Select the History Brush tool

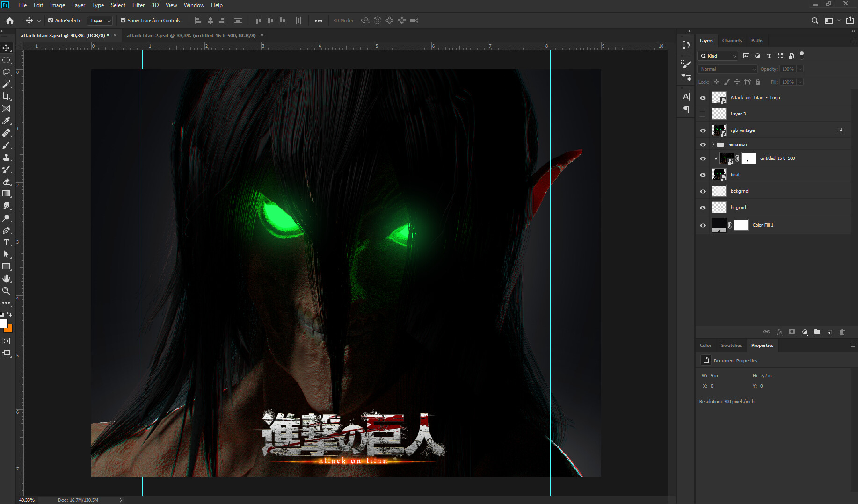[x=6, y=170]
